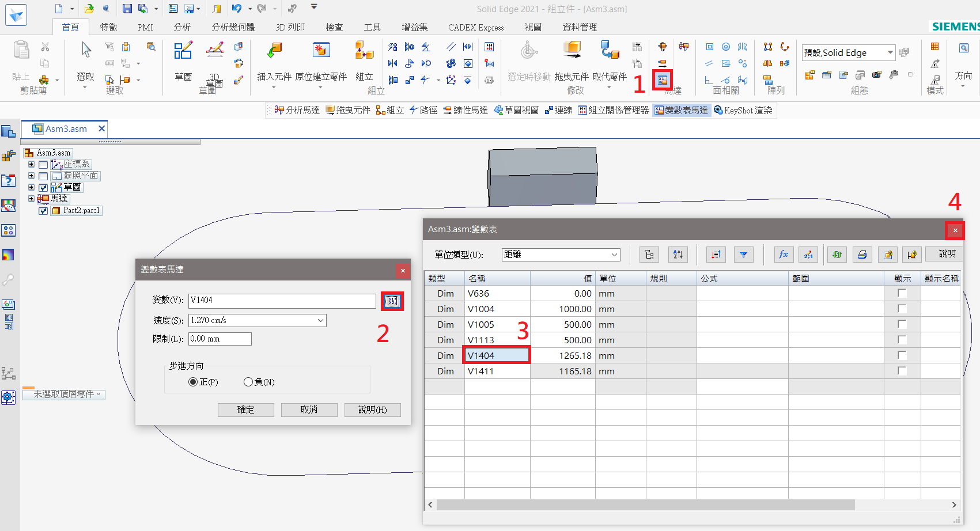
Task: Click the Undo icon in quick access toolbar
Action: pyautogui.click(x=237, y=9)
